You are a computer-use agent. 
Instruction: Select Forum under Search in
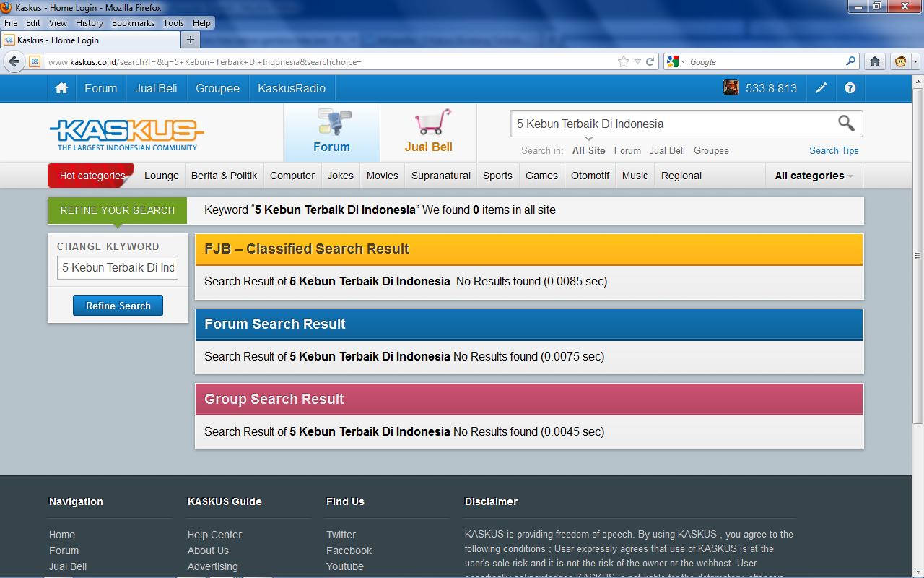(627, 150)
